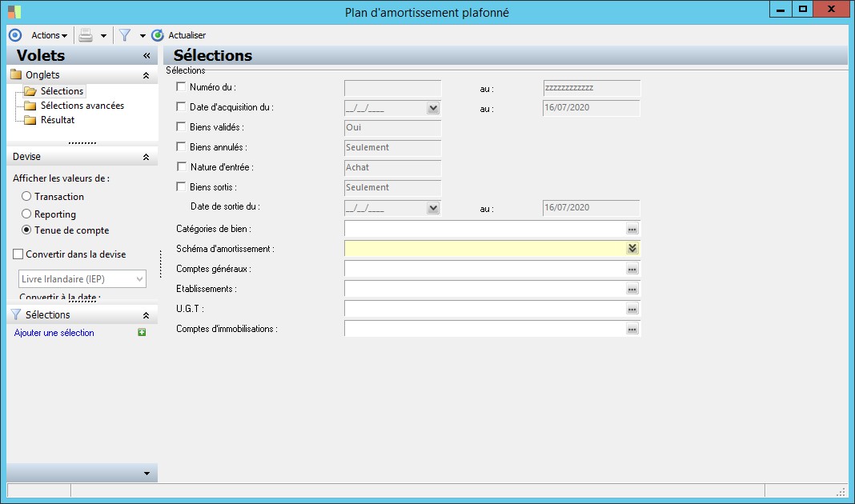The height and width of the screenshot is (504, 855).
Task: Open the Comptes généraux lookup button
Action: click(632, 270)
